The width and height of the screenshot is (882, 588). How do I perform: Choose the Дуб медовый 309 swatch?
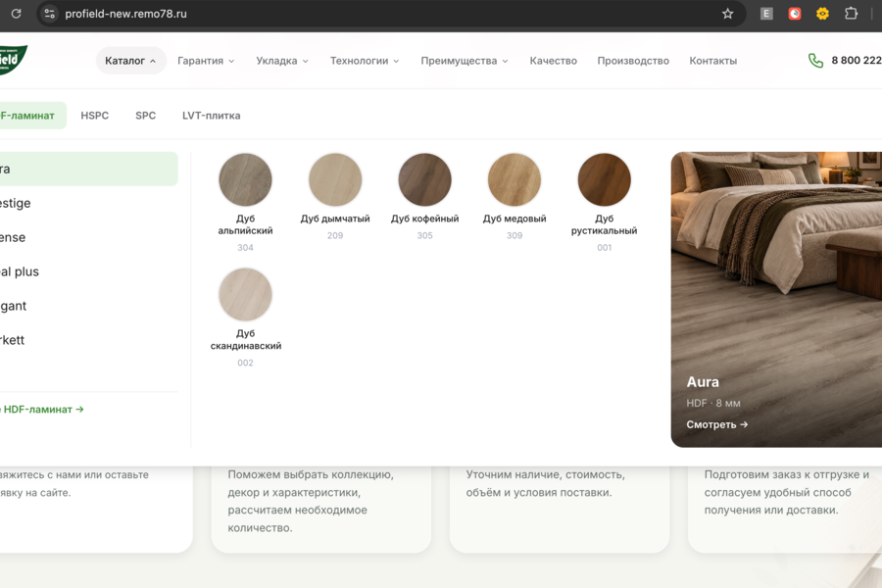point(514,196)
